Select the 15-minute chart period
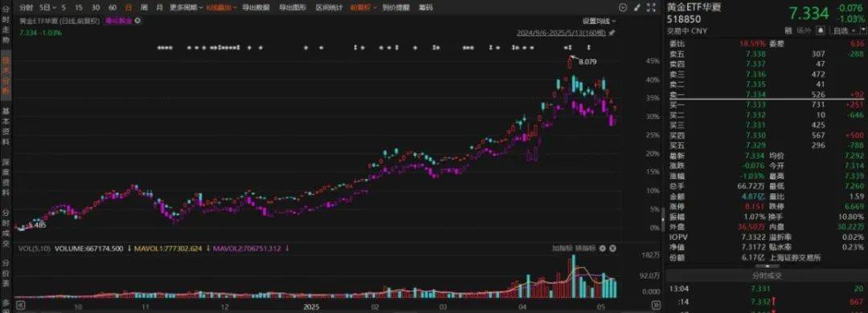The image size is (868, 313). [79, 8]
